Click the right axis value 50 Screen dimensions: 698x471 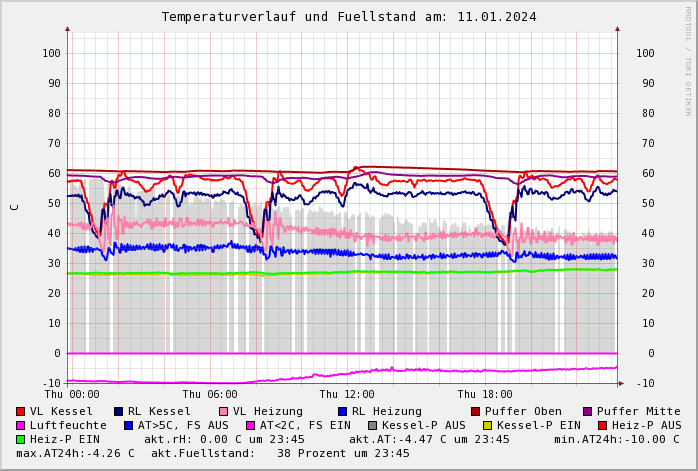coord(648,203)
